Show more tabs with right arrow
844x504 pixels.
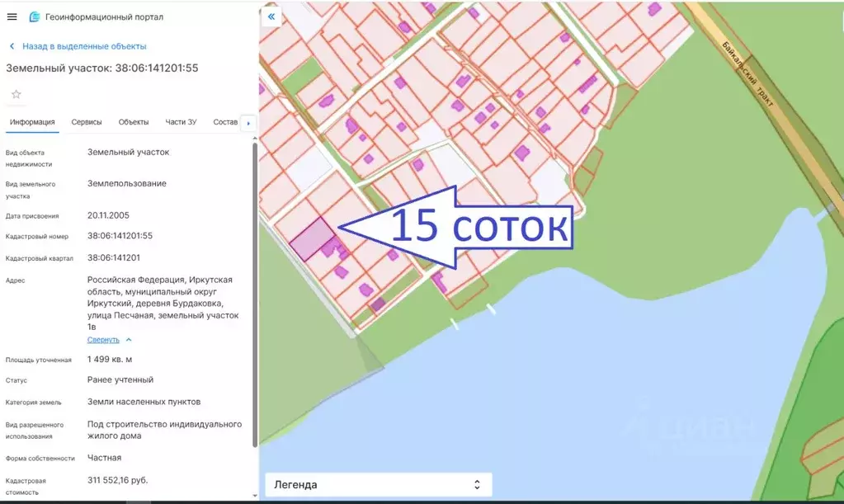pos(248,123)
